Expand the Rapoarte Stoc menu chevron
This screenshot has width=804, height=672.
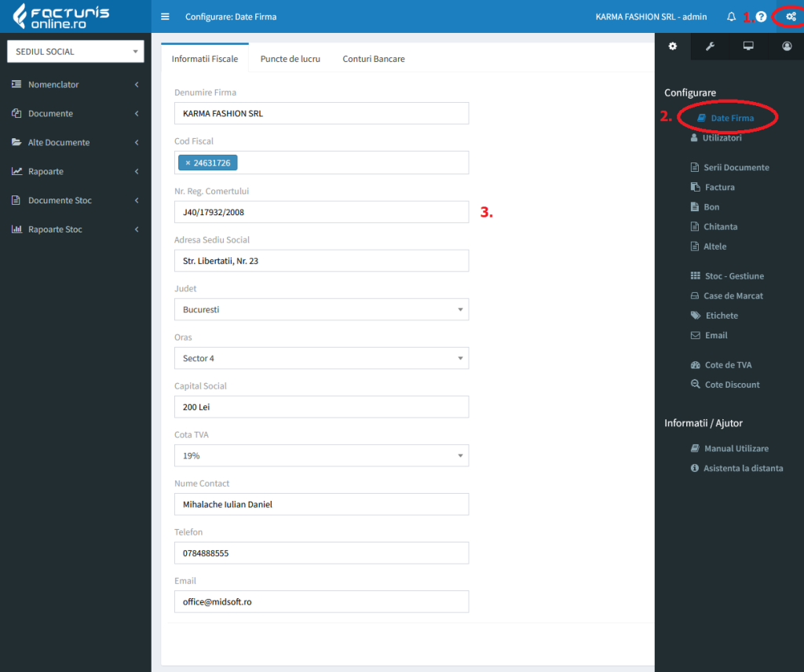point(137,229)
